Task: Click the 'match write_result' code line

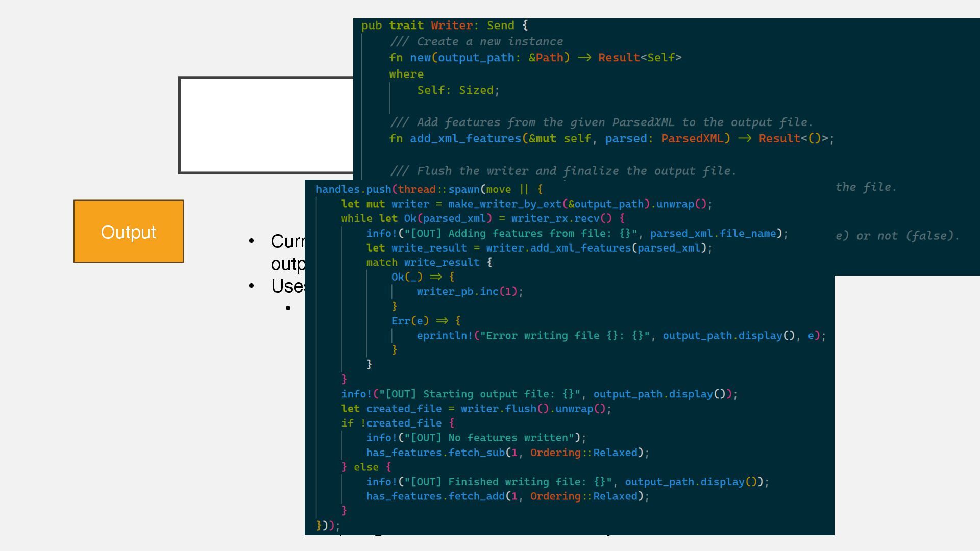Action: [429, 263]
